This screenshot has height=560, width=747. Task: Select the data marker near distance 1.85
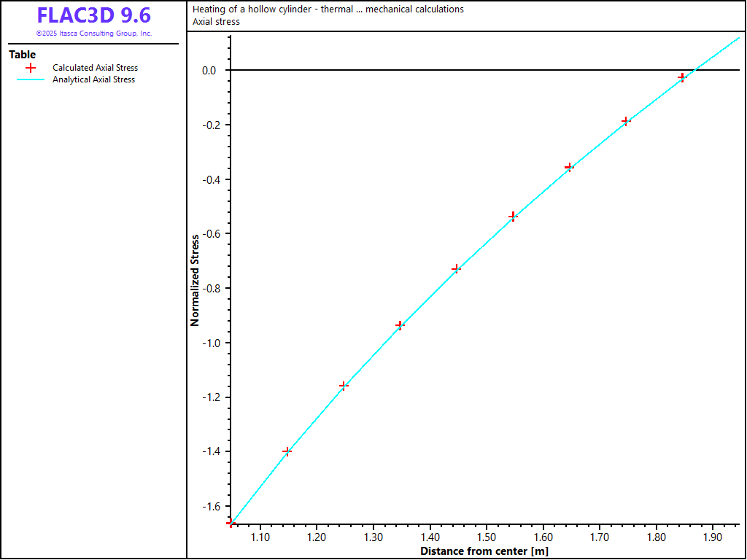[682, 77]
